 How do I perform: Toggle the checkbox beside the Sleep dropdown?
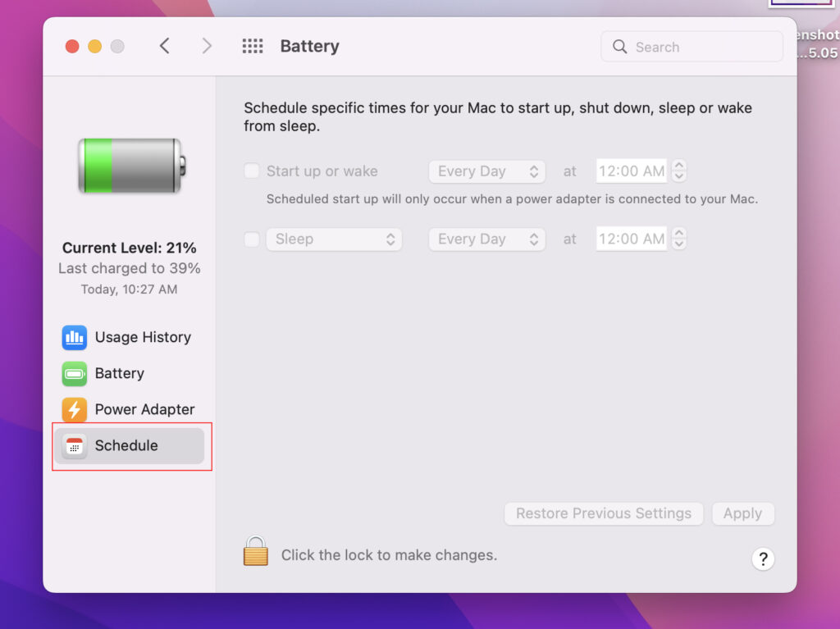pos(252,239)
